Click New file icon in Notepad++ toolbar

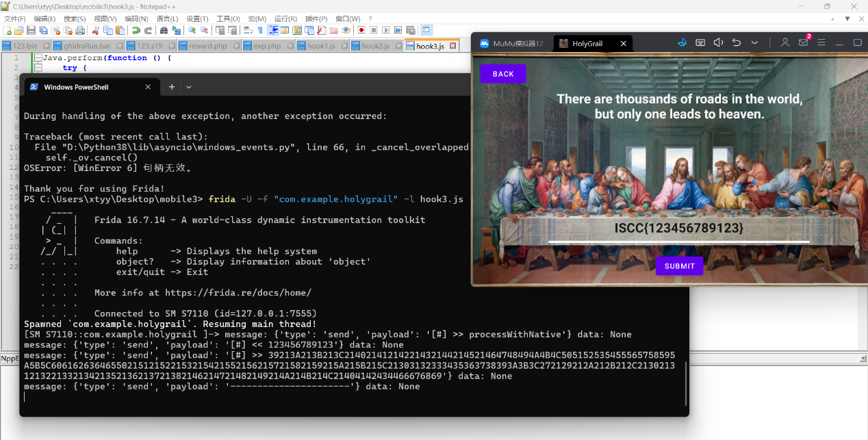tap(8, 30)
